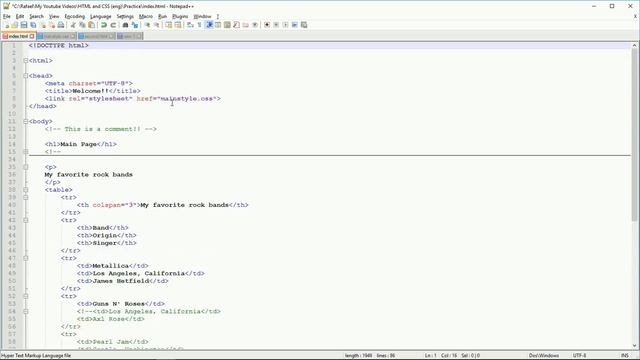The width and height of the screenshot is (640, 360).
Task: Toggle file monitoring eye icon
Action: point(255,25)
